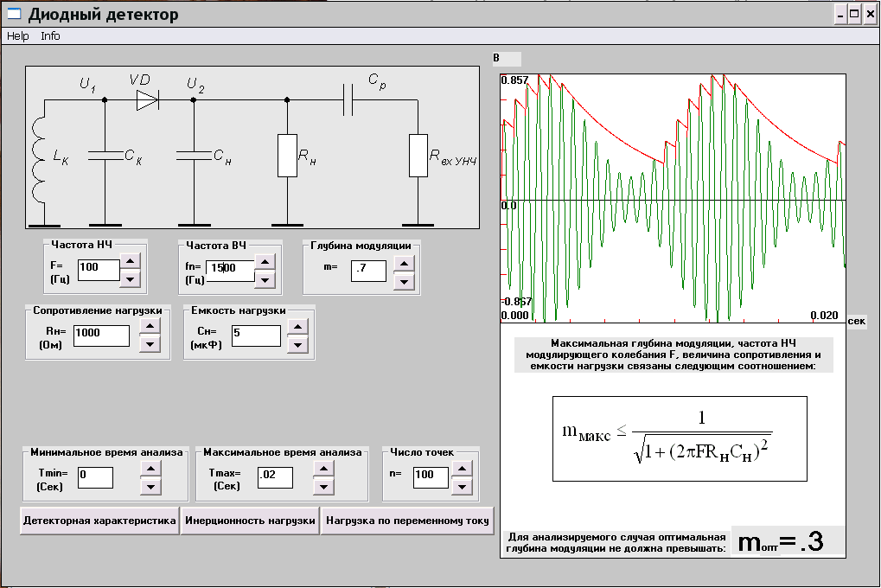881x588 pixels.
Task: Decrease load capacitance Cн with down arrow
Action: (297, 344)
